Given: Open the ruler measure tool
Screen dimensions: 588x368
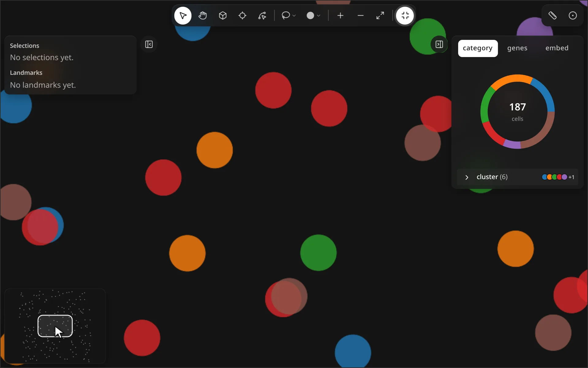Looking at the screenshot, I should [x=552, y=16].
